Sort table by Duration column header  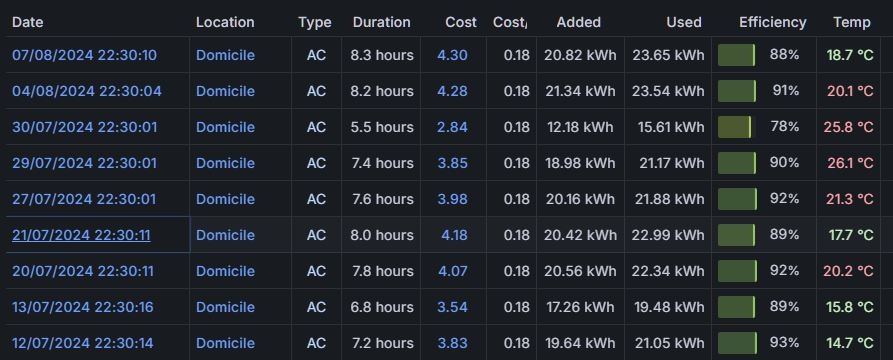point(382,22)
